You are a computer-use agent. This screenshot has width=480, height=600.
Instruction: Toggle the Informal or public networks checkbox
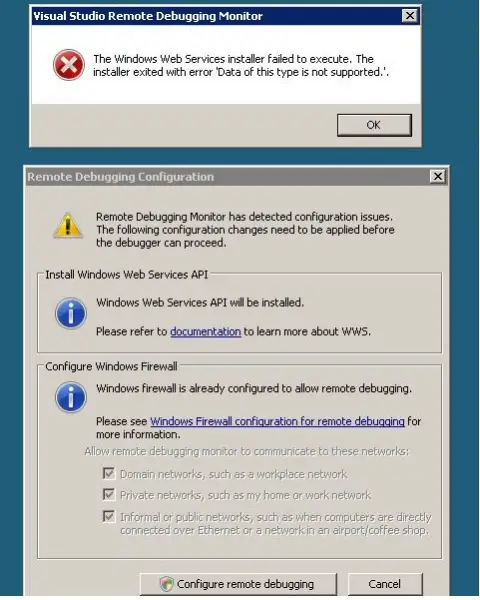[109, 516]
